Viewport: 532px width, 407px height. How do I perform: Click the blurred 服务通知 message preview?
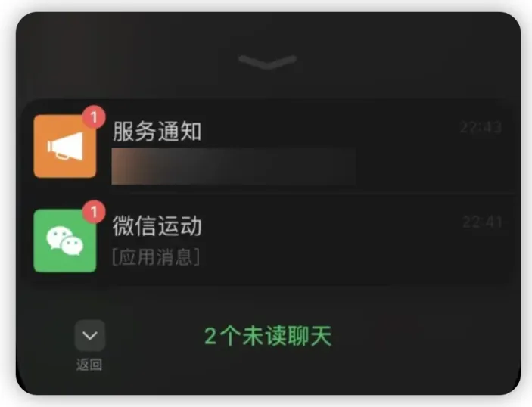pyautogui.click(x=233, y=166)
